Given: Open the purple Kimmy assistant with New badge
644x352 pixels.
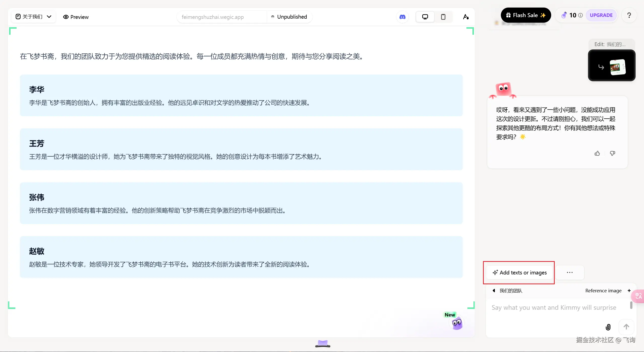Looking at the screenshot, I should (x=457, y=323).
